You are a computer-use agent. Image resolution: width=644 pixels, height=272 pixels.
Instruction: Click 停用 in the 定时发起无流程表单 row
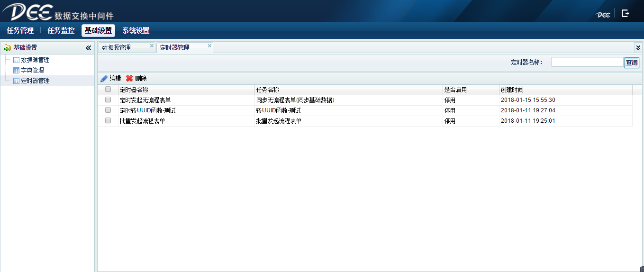point(450,100)
